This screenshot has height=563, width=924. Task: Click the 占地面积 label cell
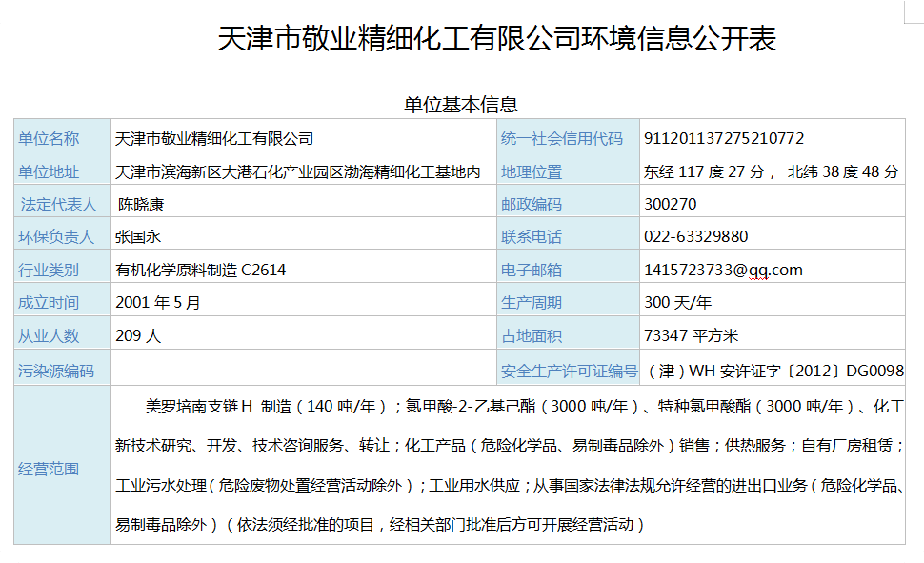(568, 332)
